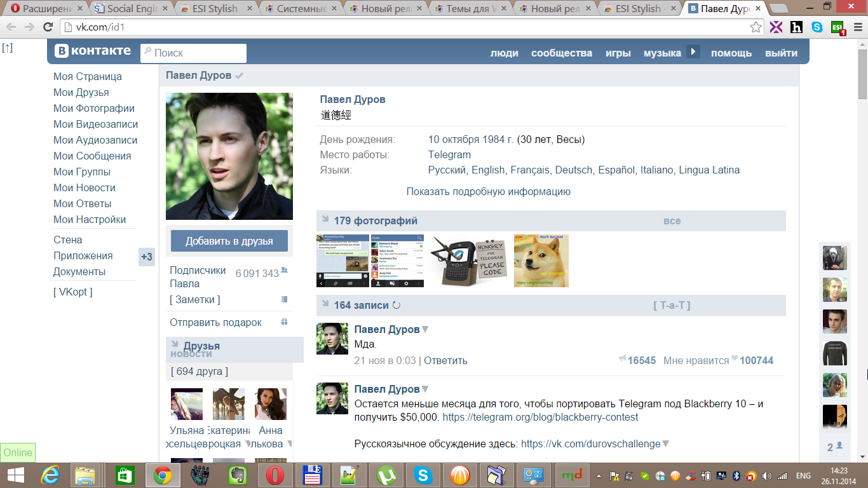
Task: Click the notes icon beside Заметки
Action: tap(284, 299)
